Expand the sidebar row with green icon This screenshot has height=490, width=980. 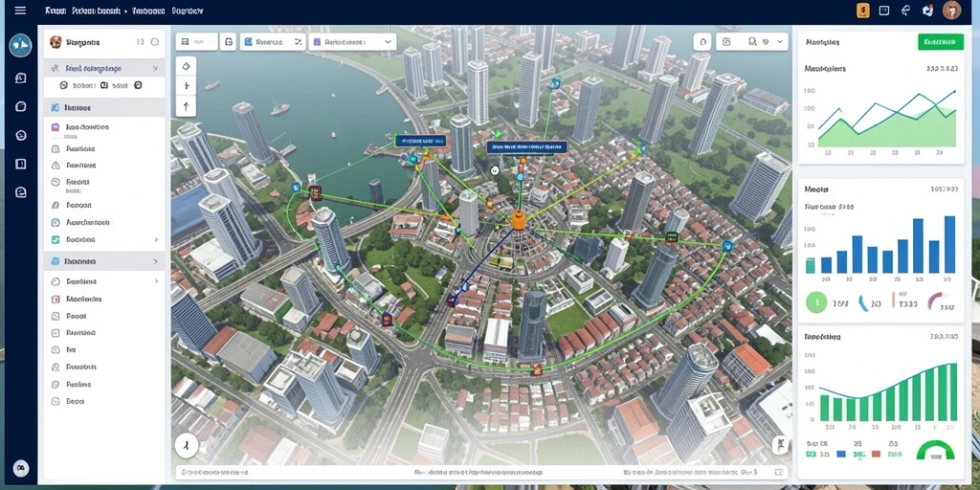pos(104,239)
